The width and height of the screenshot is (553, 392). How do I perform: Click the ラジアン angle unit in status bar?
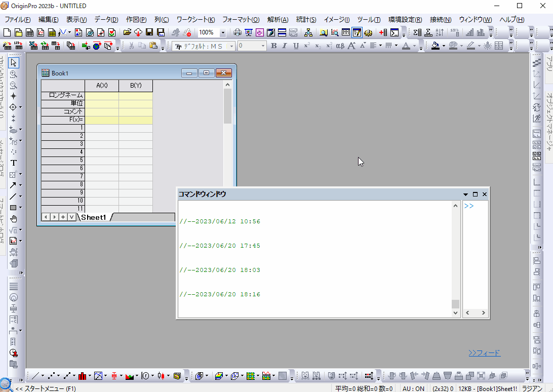click(532, 388)
